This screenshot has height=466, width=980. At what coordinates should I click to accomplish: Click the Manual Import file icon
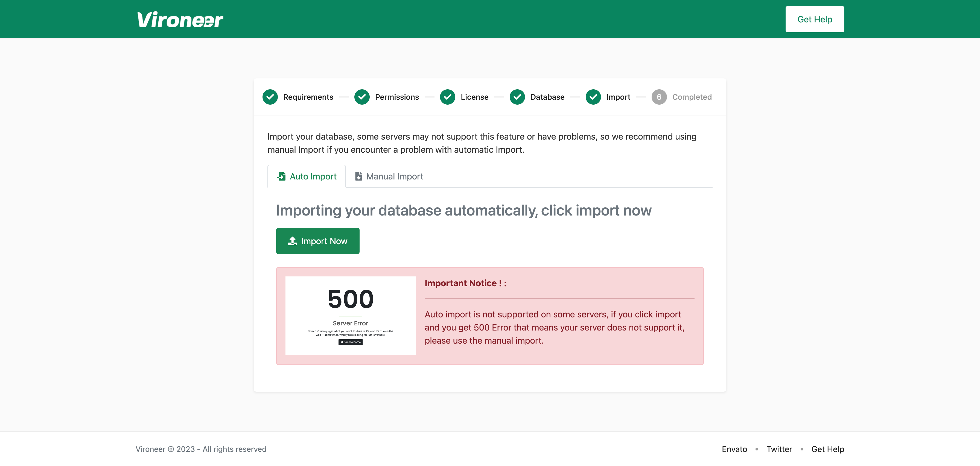pos(358,176)
